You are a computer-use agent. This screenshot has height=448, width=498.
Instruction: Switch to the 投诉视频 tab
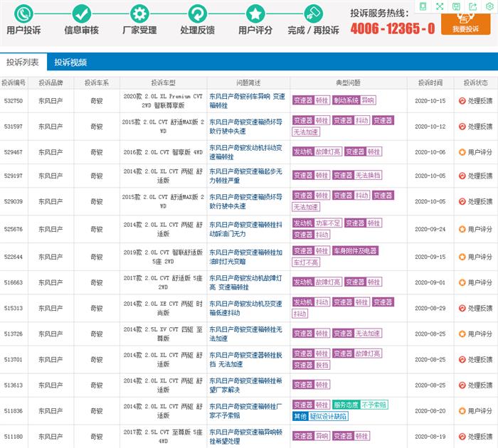pos(70,63)
